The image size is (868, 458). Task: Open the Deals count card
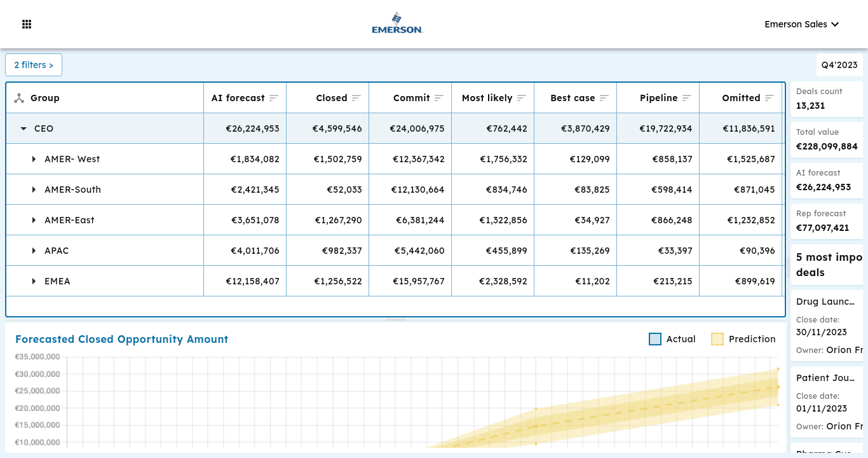[827, 99]
